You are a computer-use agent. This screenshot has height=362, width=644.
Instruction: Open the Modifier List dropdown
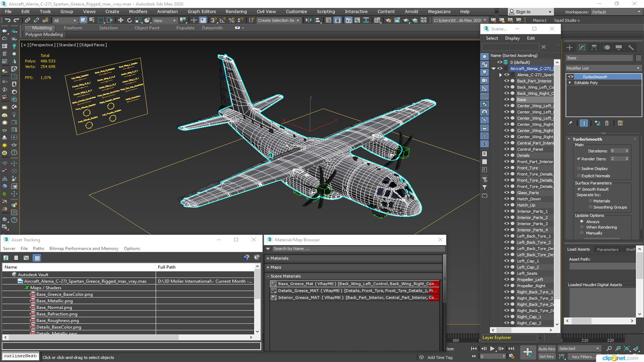(603, 68)
